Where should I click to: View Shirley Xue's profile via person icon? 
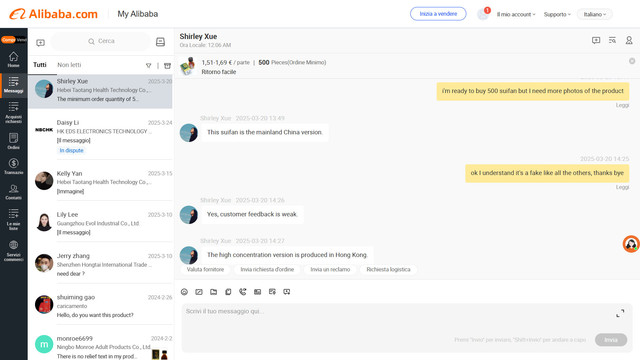[x=629, y=40]
